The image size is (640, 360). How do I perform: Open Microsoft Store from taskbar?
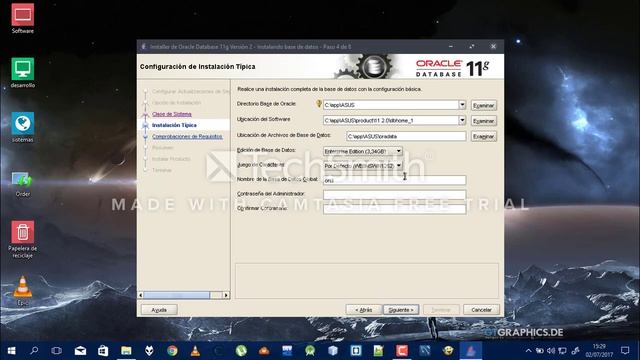103,351
